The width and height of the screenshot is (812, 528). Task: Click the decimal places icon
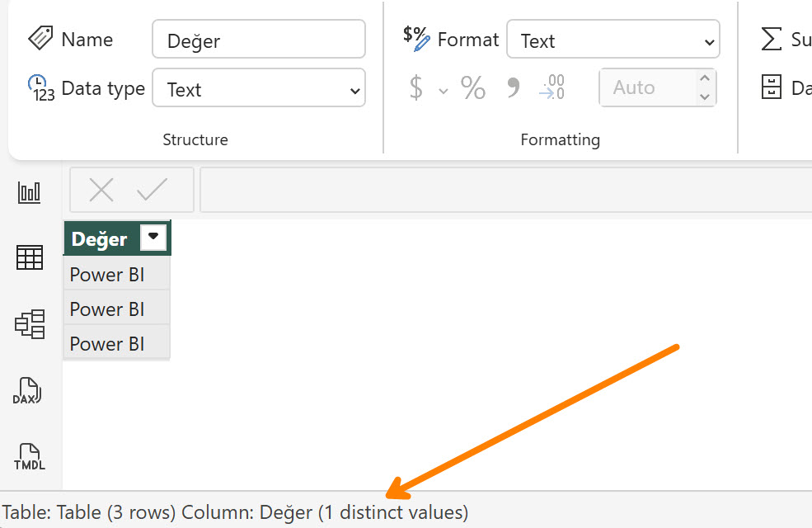point(552,87)
